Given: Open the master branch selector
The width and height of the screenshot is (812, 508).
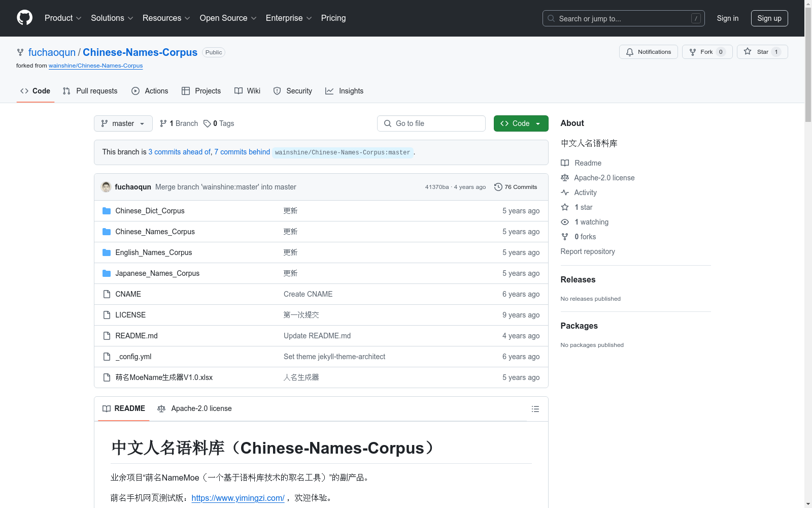Looking at the screenshot, I should pyautogui.click(x=123, y=123).
